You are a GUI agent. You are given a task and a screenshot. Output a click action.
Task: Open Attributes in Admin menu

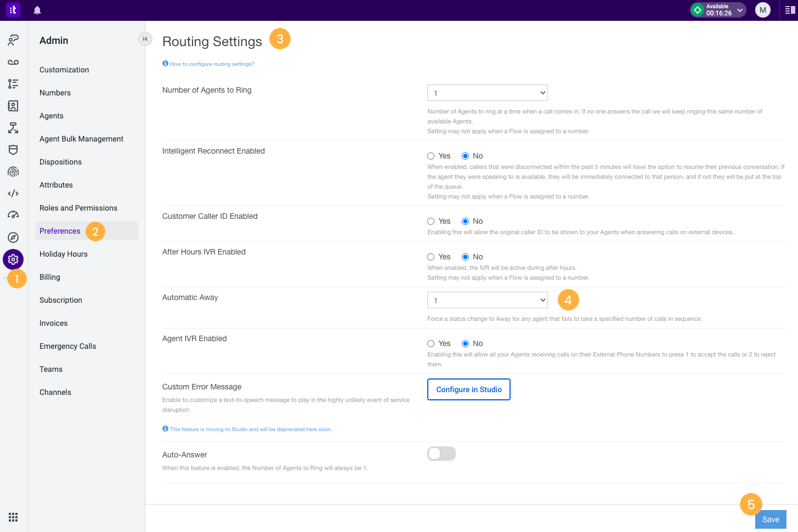[56, 185]
